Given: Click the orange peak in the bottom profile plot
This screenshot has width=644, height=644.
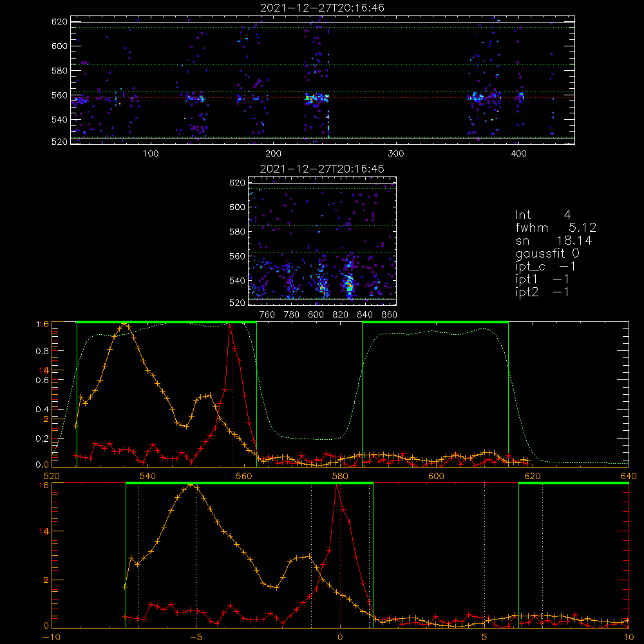Looking at the screenshot, I should [x=191, y=484].
